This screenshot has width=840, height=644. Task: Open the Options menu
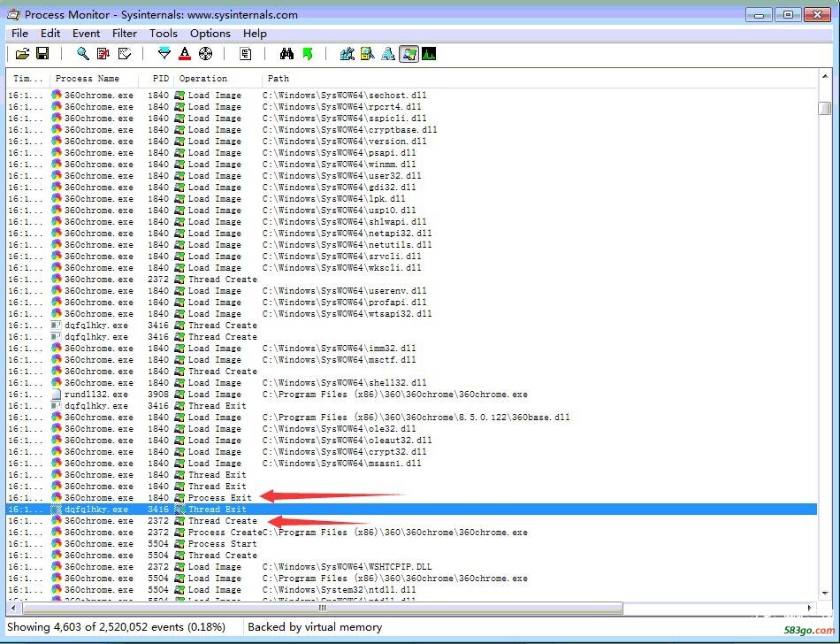pyautogui.click(x=210, y=34)
